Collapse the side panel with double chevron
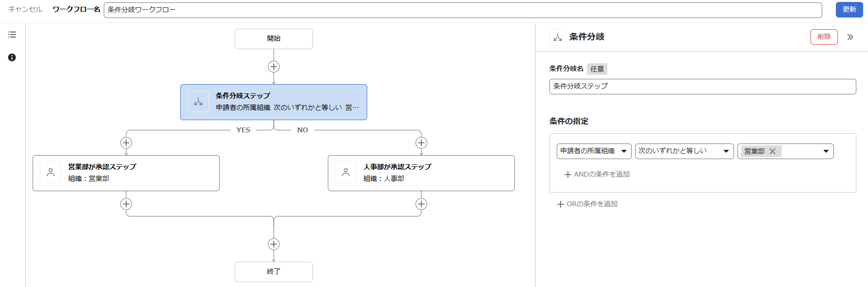The width and height of the screenshot is (868, 287). click(x=850, y=37)
